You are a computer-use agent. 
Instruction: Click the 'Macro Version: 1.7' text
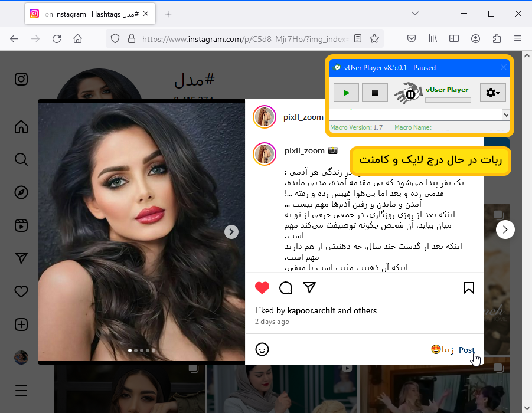pyautogui.click(x=356, y=127)
